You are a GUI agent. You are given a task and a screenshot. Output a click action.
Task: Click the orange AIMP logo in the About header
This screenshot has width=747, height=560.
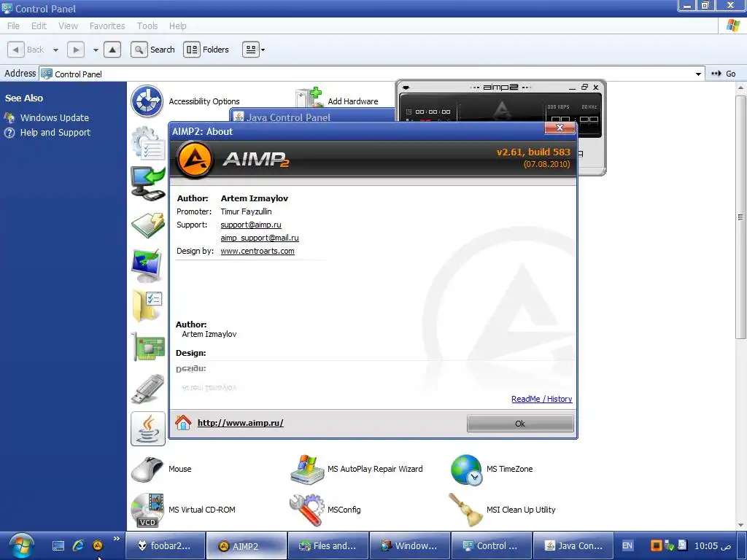(194, 160)
